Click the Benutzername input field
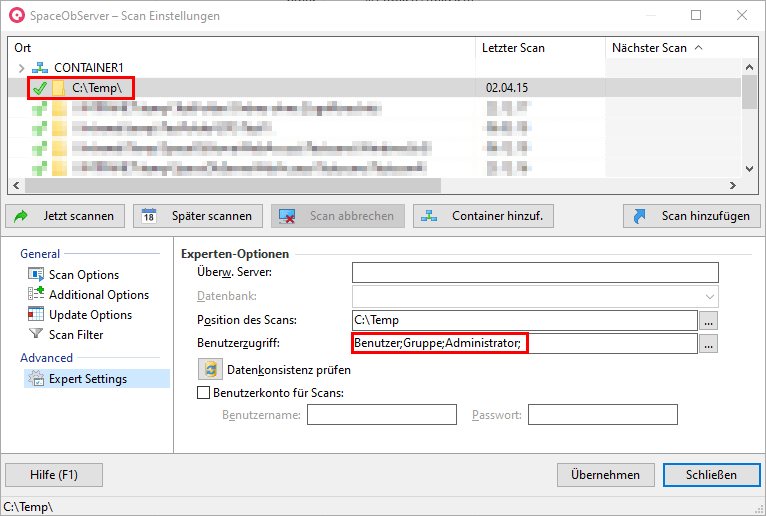 click(382, 414)
